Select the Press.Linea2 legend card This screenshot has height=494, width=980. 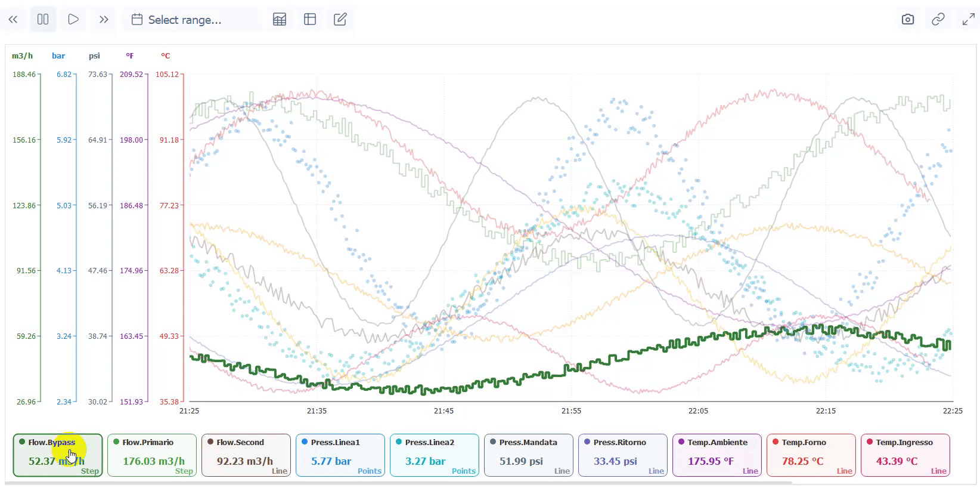pyautogui.click(x=434, y=455)
